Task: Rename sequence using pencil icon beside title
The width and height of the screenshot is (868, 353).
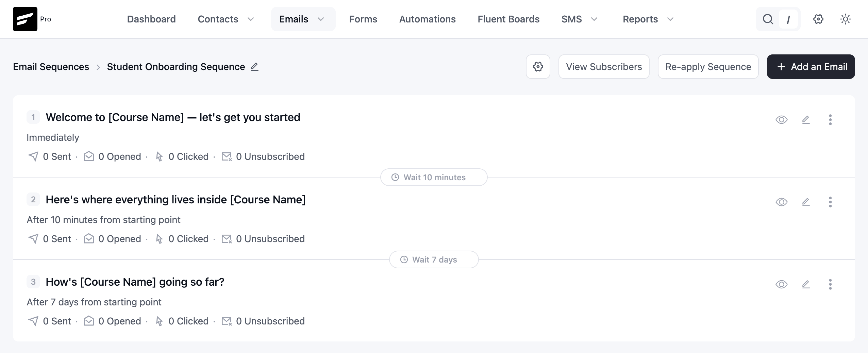Action: 255,67
